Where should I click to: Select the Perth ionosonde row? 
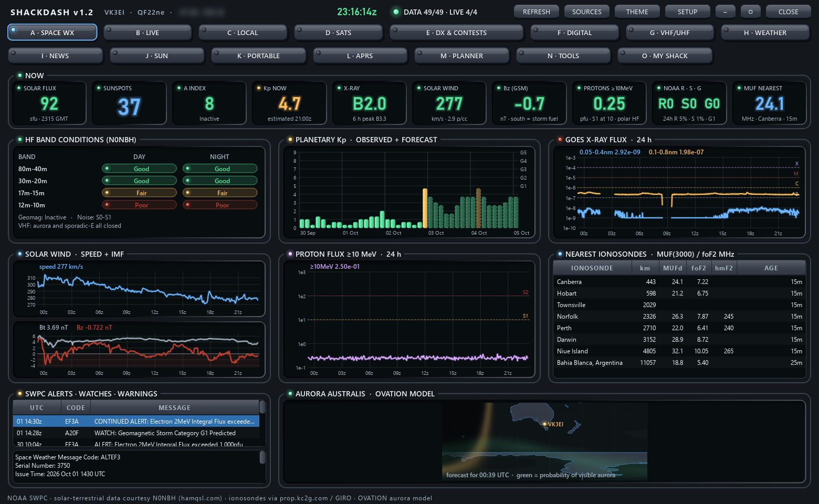679,328
